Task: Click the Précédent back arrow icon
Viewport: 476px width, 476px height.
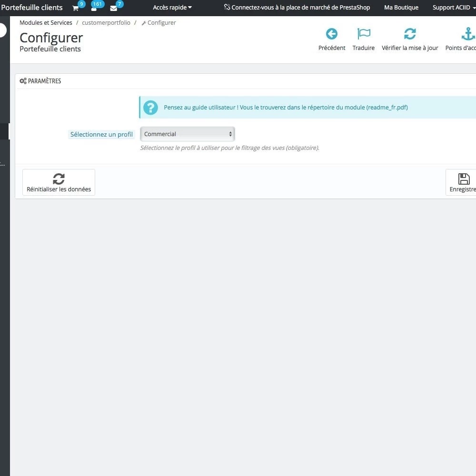Action: pos(331,34)
